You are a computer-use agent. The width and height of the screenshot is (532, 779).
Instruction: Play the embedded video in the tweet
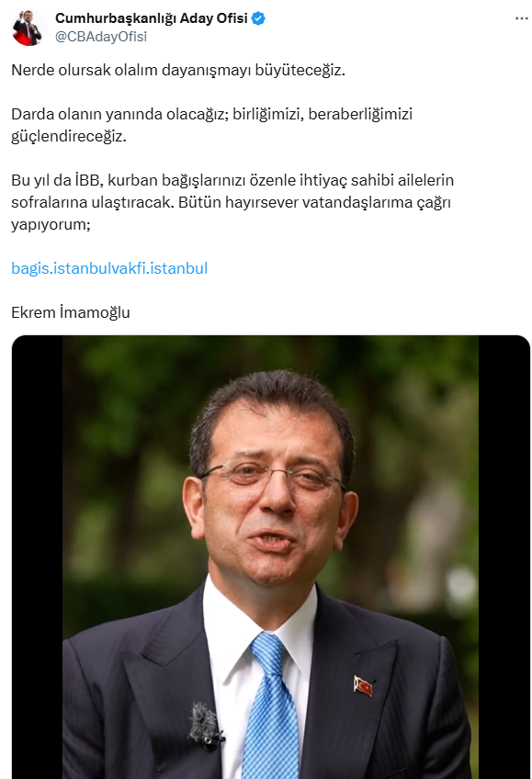271,557
